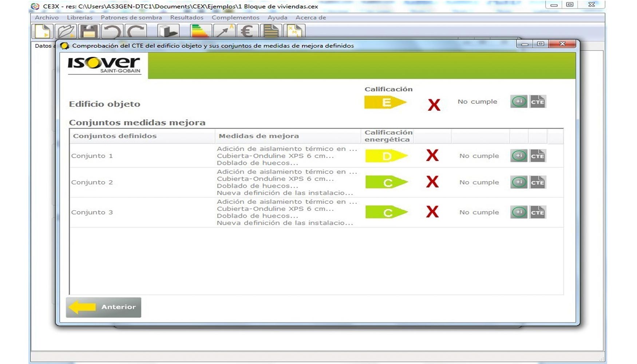
Task: Open the Acerca de menu
Action: [x=311, y=17]
